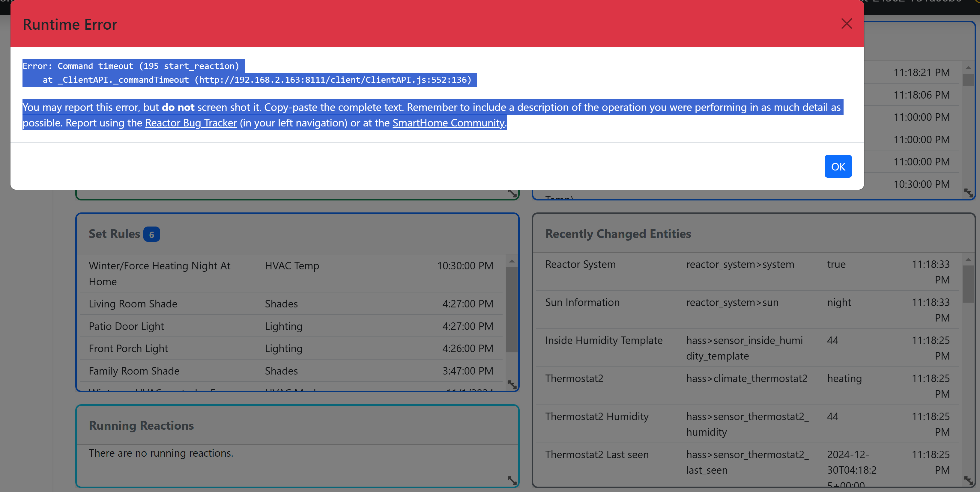Open the Reactor Bug Tracker link
The width and height of the screenshot is (980, 492).
click(191, 123)
